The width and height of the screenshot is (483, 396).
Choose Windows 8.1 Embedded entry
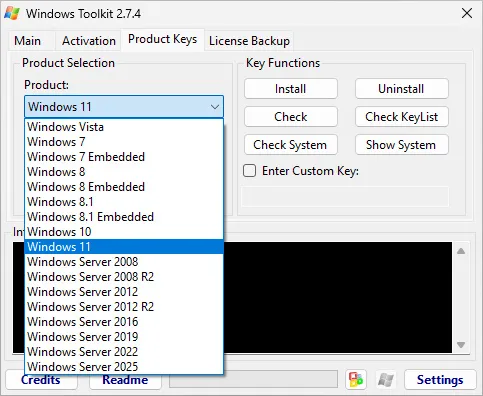point(124,217)
